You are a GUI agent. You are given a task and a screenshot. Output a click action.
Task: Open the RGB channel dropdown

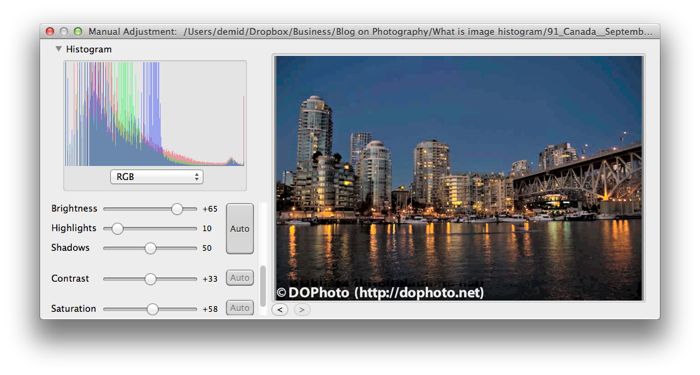click(157, 177)
